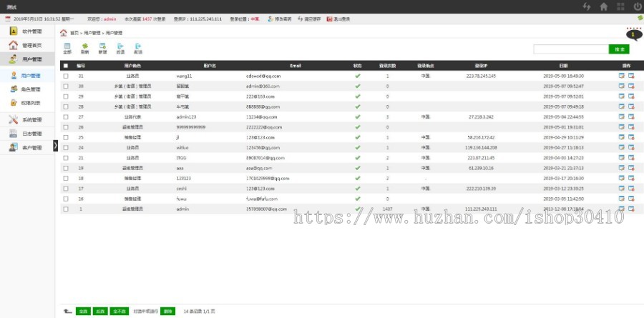Click delete icon for user admin123

tap(631, 116)
